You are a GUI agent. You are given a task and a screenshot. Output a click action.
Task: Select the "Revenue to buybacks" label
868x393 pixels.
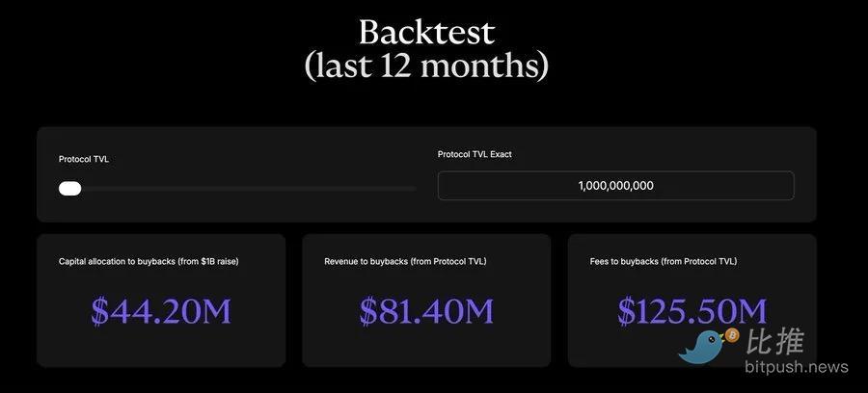tap(405, 261)
